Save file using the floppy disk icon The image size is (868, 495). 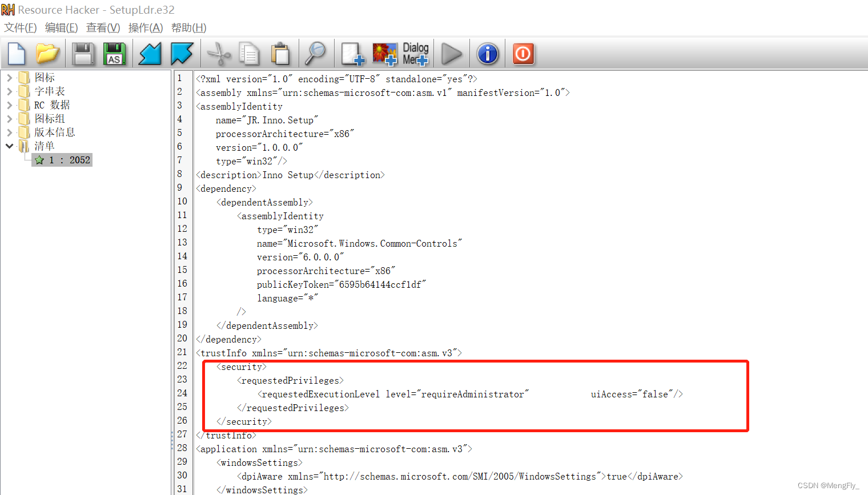click(83, 54)
